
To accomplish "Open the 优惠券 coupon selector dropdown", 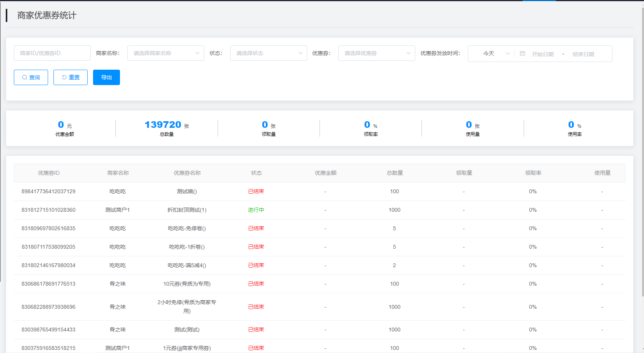I will 376,53.
